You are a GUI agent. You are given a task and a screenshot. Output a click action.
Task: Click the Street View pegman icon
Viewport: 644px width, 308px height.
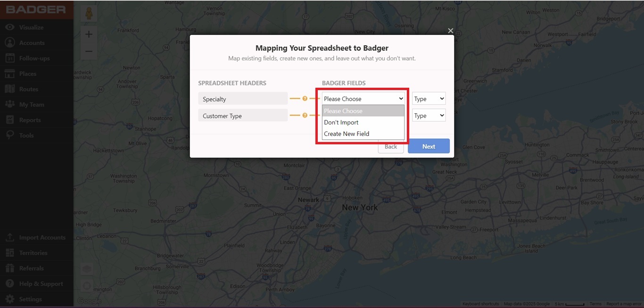coord(89,14)
